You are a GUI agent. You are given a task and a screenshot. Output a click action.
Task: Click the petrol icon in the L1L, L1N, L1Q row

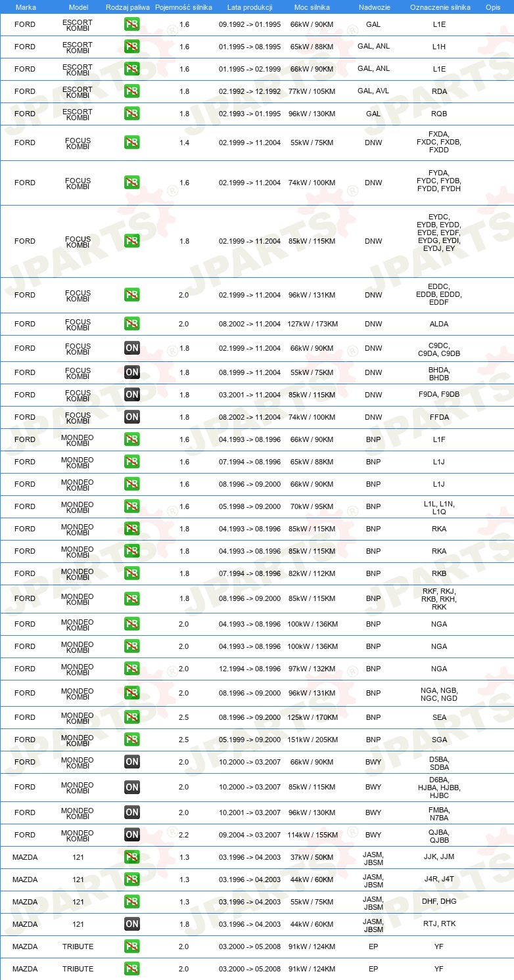click(132, 506)
